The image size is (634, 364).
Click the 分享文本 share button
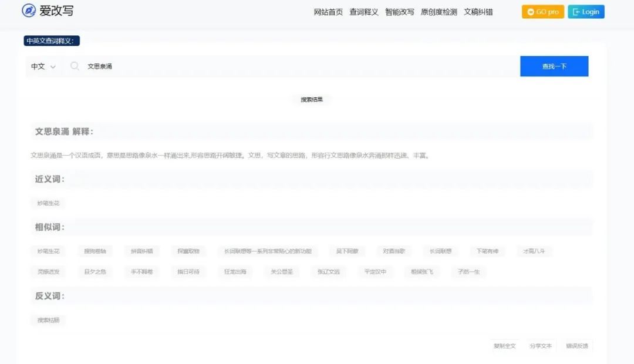[x=540, y=346]
